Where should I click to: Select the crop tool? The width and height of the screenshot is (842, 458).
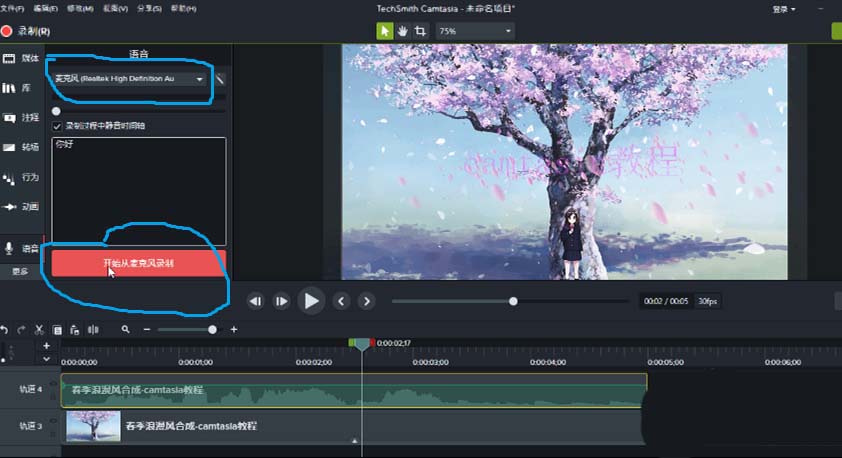tap(420, 31)
